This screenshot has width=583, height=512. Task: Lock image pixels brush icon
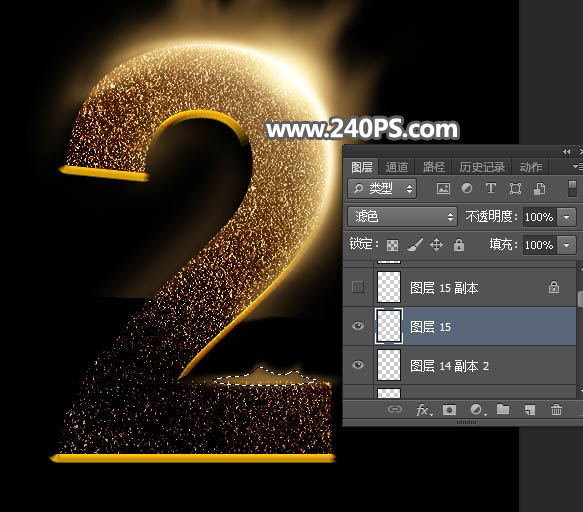coord(415,245)
